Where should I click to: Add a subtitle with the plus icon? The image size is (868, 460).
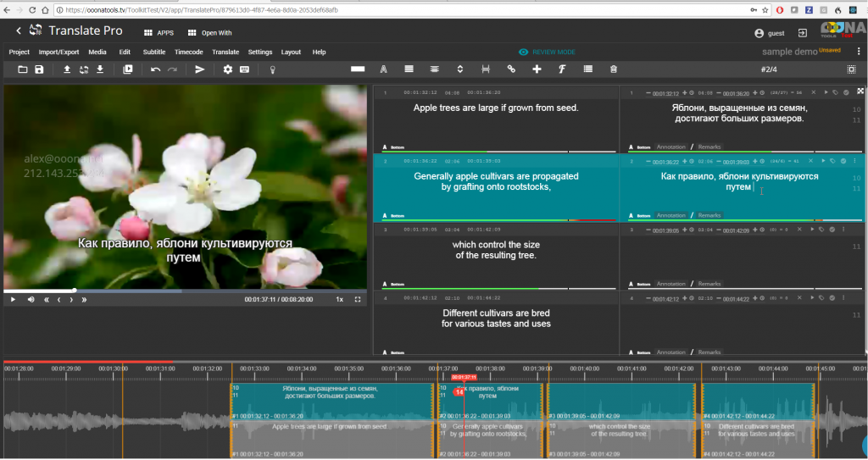537,69
